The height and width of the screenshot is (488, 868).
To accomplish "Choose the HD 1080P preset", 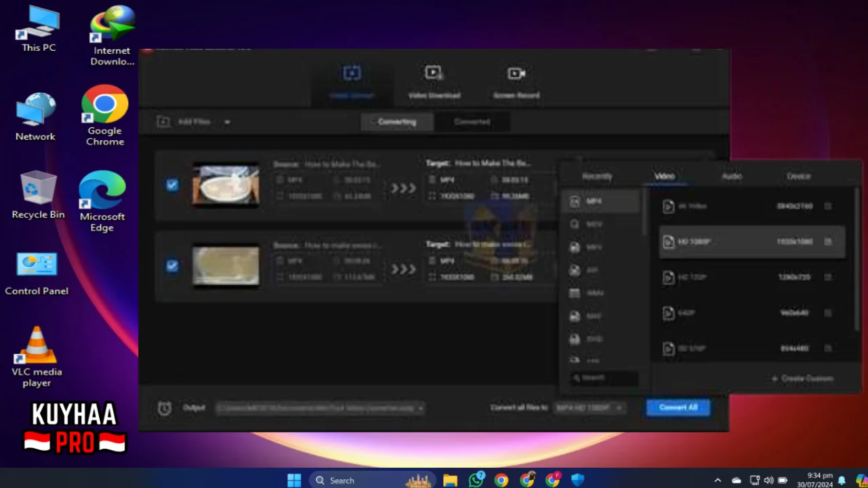I will (752, 242).
